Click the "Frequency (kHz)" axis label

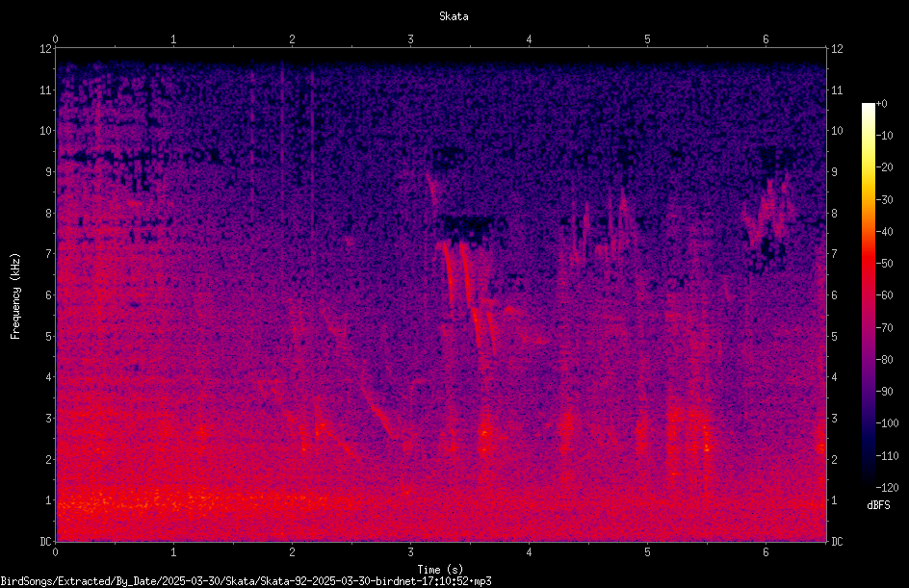(x=15, y=296)
